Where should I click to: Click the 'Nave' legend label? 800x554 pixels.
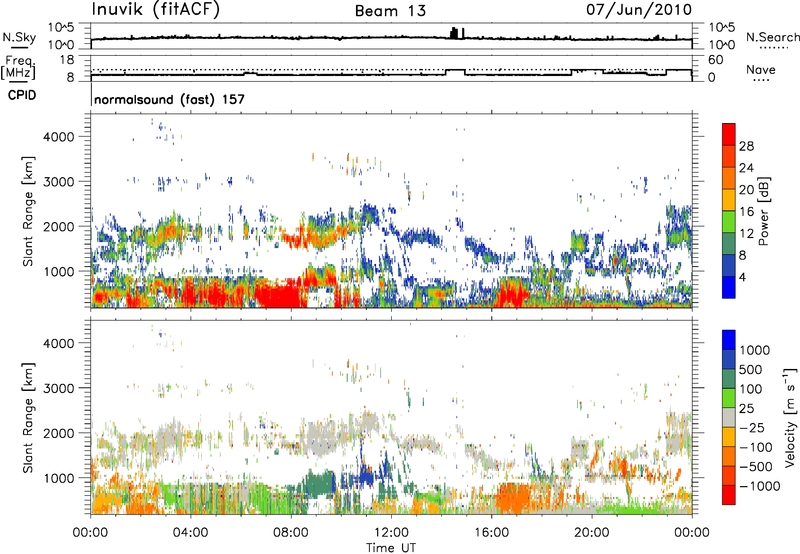[760, 69]
